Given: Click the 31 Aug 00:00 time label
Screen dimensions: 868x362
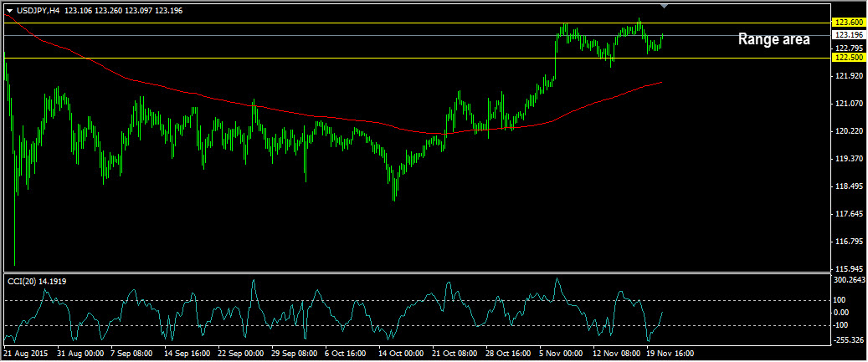Looking at the screenshot, I should coord(80,353).
